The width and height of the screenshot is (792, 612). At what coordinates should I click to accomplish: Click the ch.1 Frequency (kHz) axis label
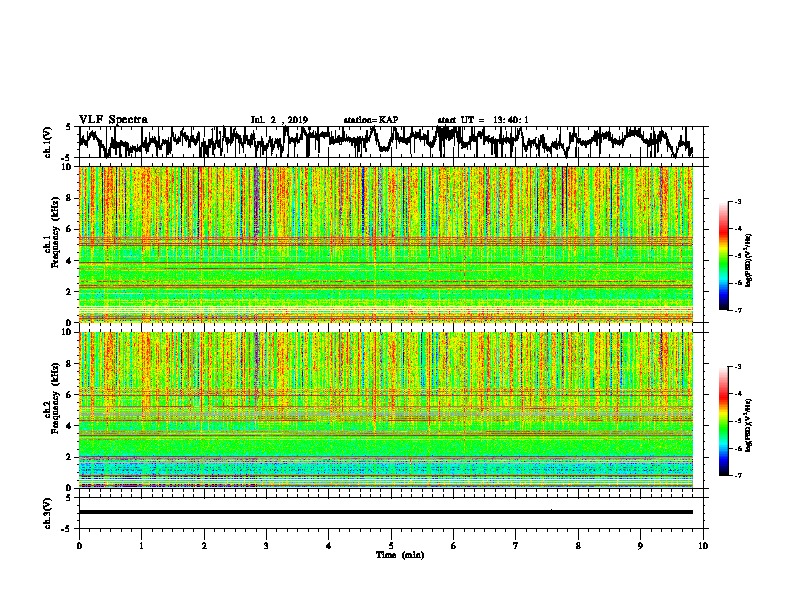tap(52, 244)
